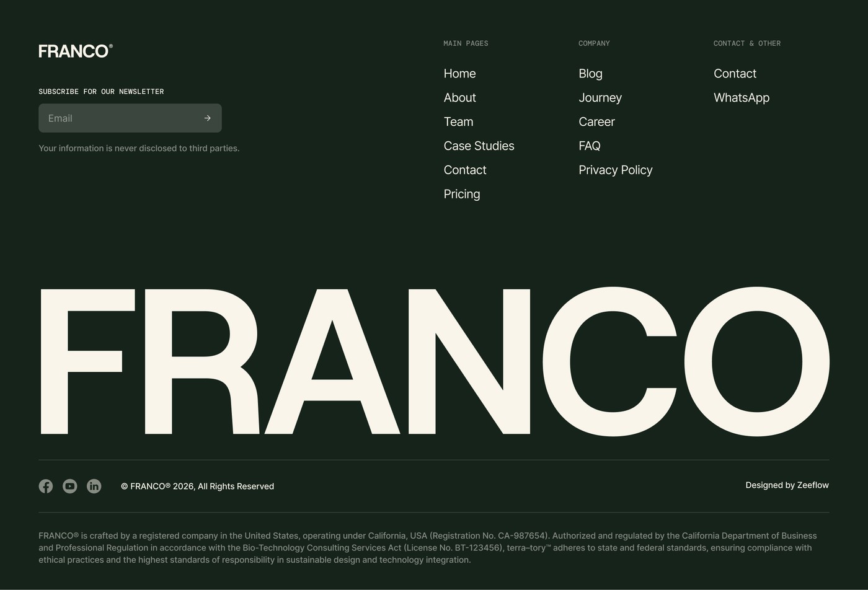Open the YouTube social icon

(70, 487)
